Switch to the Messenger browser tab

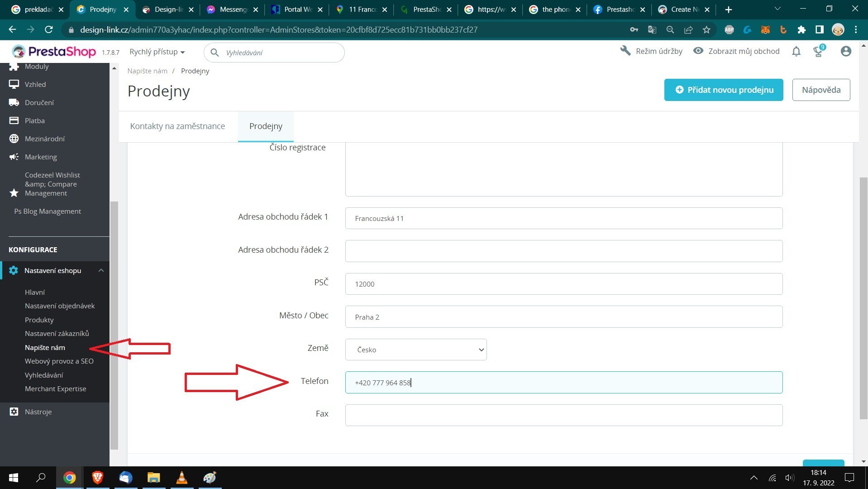click(233, 9)
